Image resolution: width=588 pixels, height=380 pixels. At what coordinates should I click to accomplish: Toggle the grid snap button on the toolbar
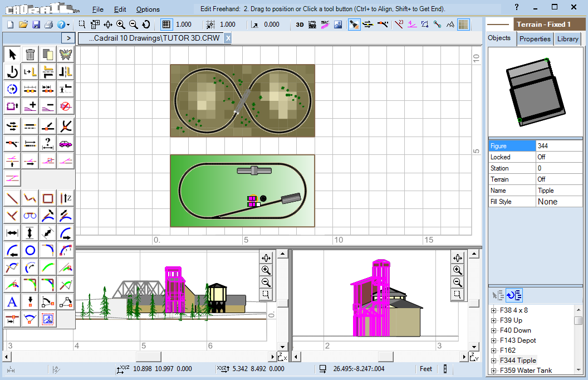point(166,24)
